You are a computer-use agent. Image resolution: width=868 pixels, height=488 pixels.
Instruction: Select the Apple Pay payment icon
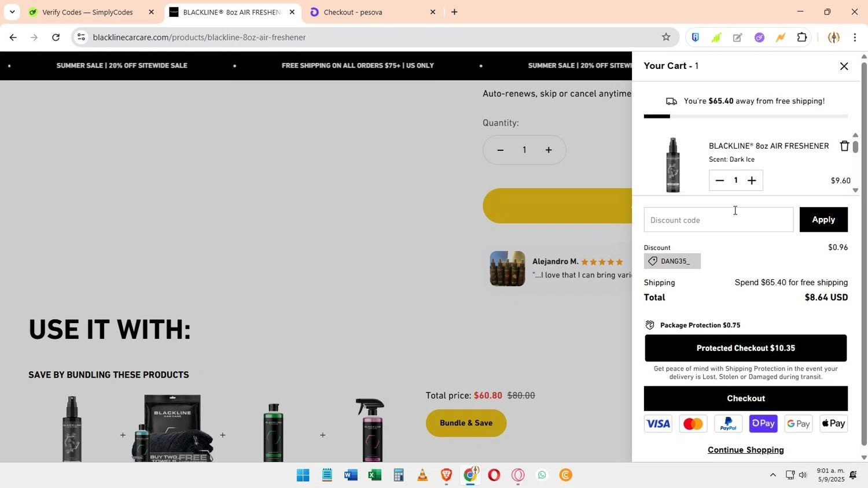(833, 424)
